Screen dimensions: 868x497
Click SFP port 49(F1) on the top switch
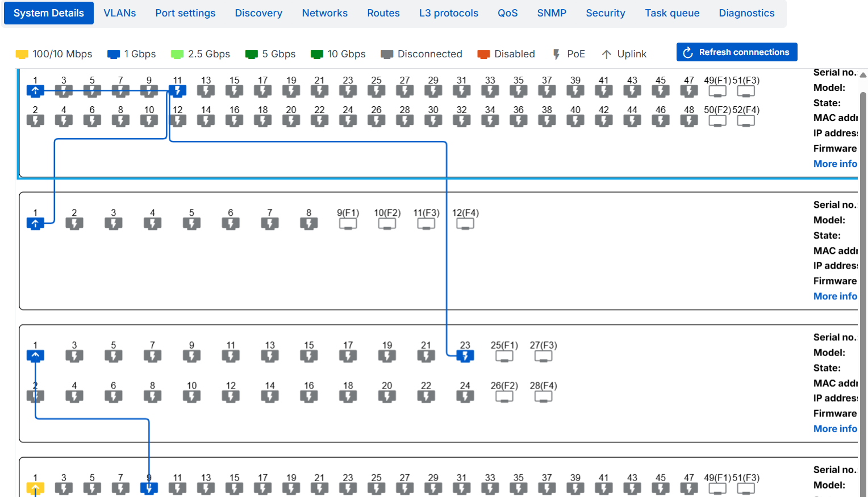[x=717, y=91]
